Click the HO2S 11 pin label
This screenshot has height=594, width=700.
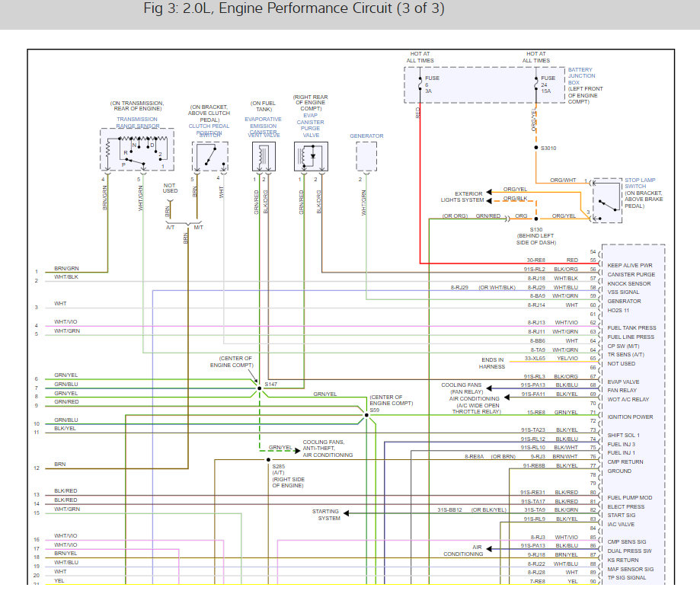618,310
